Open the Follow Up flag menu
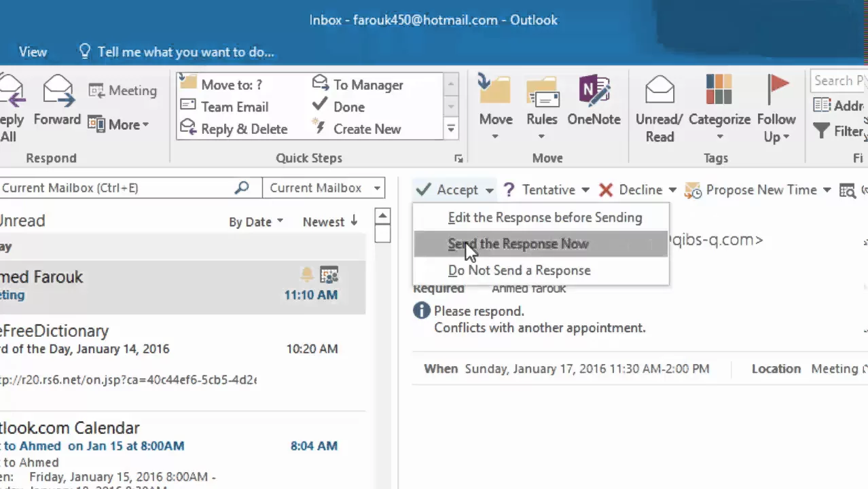868x489 pixels. tap(776, 109)
